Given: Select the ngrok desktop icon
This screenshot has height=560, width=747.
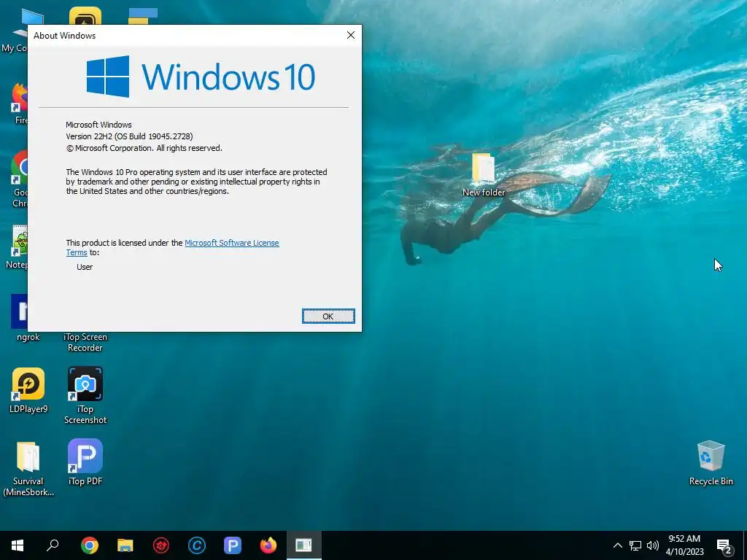Looking at the screenshot, I should [x=20, y=318].
